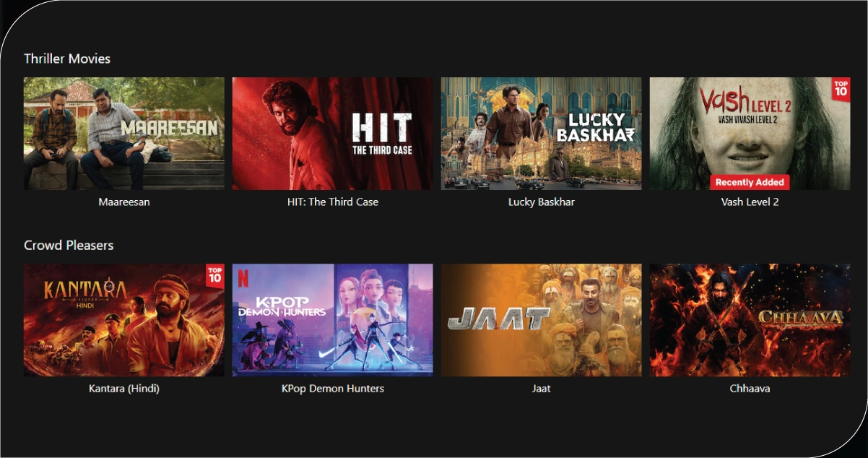
Task: Open the Kantara Hindi poster
Action: (124, 320)
